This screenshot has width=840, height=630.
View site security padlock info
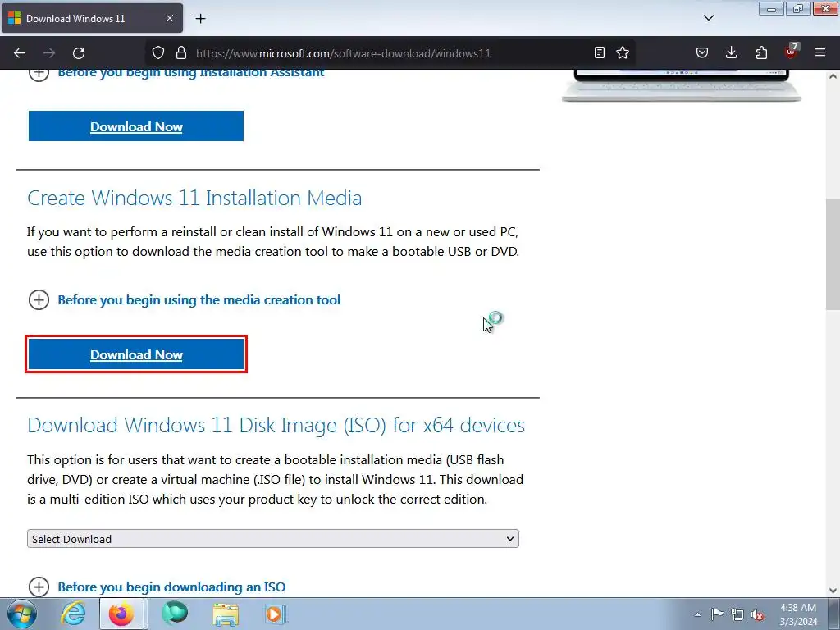click(181, 52)
